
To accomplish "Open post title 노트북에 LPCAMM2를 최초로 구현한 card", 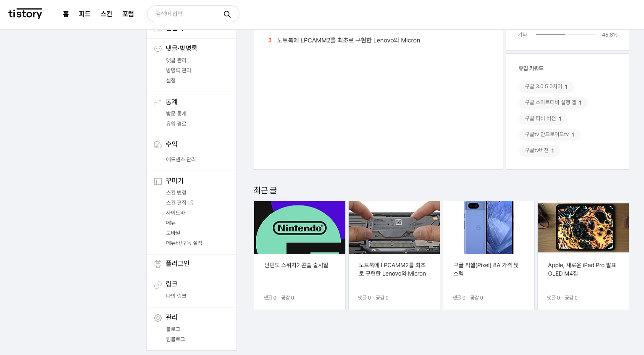I will [392, 269].
